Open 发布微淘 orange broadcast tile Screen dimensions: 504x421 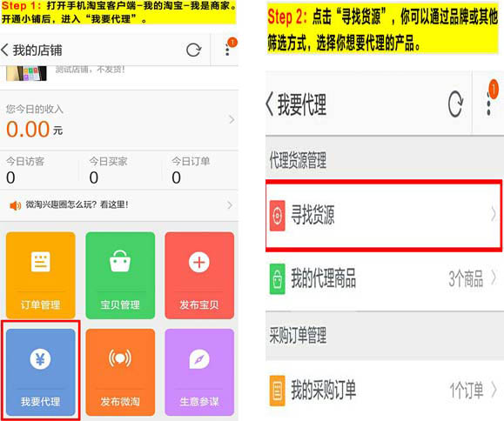[120, 372]
